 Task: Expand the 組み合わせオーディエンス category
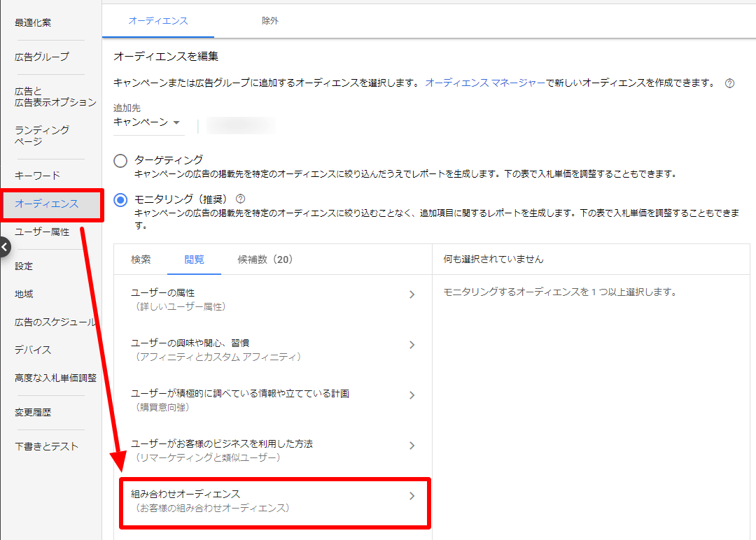273,501
